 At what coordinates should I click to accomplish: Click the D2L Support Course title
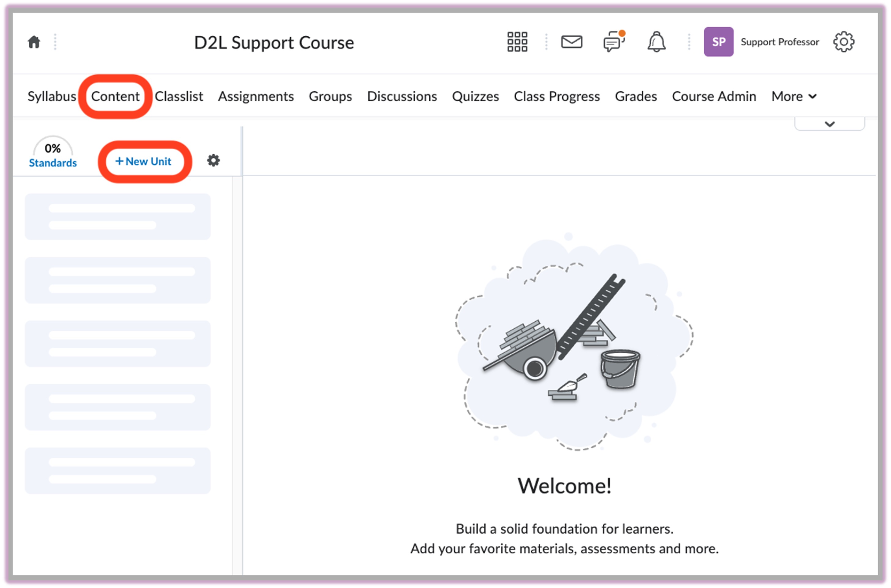(274, 42)
